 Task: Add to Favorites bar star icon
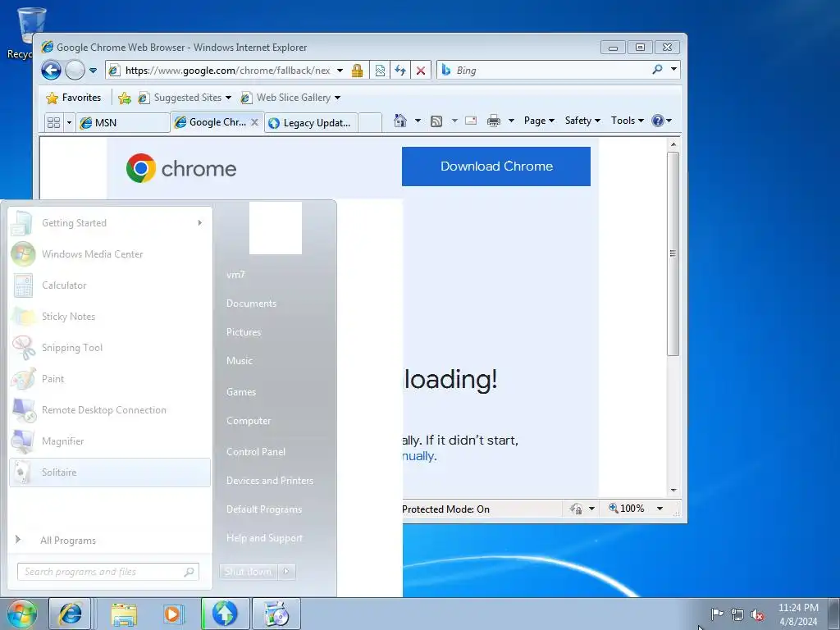coord(125,98)
